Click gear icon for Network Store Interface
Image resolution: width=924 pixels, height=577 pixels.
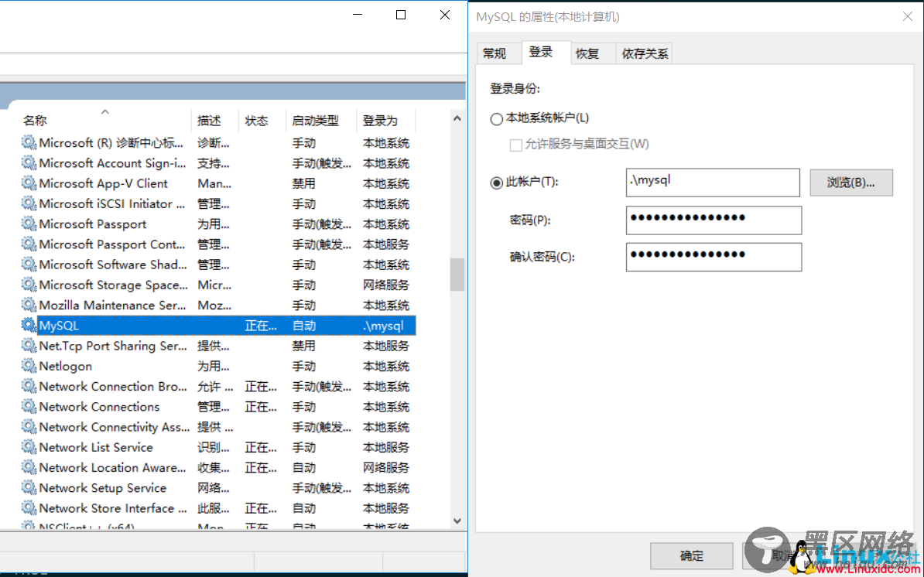click(29, 507)
